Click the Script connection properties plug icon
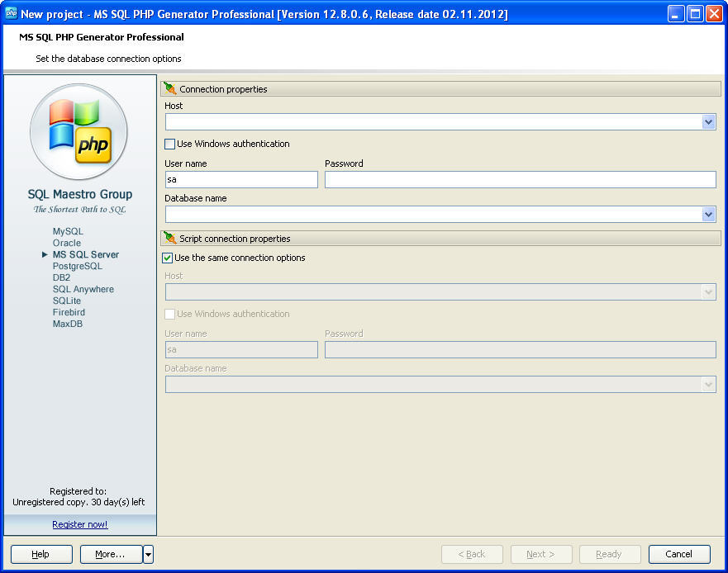This screenshot has width=728, height=573. click(170, 238)
